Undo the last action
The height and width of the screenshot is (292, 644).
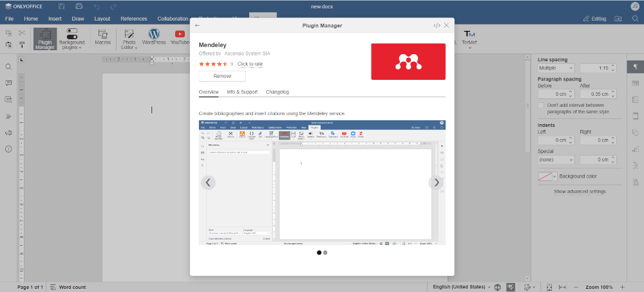coord(97,6)
